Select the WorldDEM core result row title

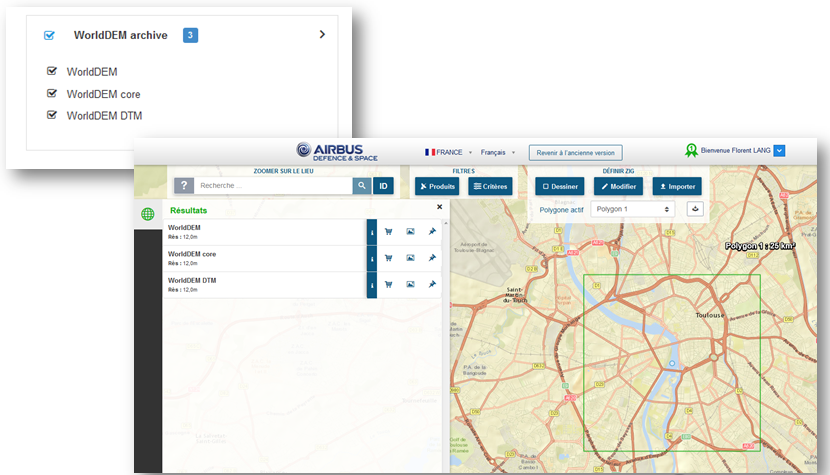[192, 254]
